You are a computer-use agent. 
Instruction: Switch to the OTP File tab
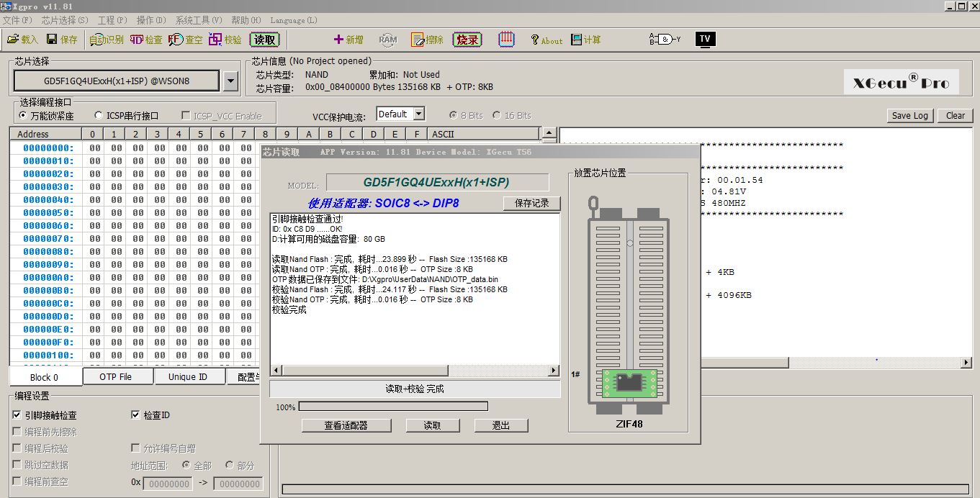pos(116,377)
